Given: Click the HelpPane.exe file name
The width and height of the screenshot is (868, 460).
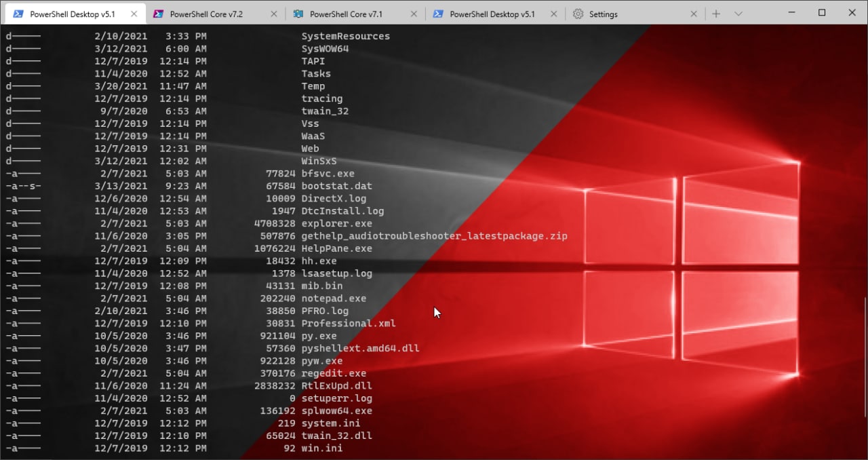Looking at the screenshot, I should coord(337,248).
